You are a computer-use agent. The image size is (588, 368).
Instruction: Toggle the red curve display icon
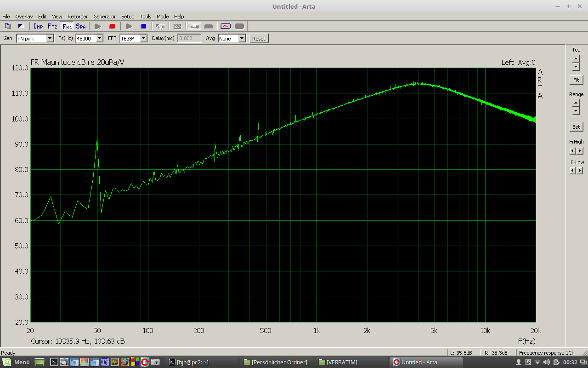226,26
